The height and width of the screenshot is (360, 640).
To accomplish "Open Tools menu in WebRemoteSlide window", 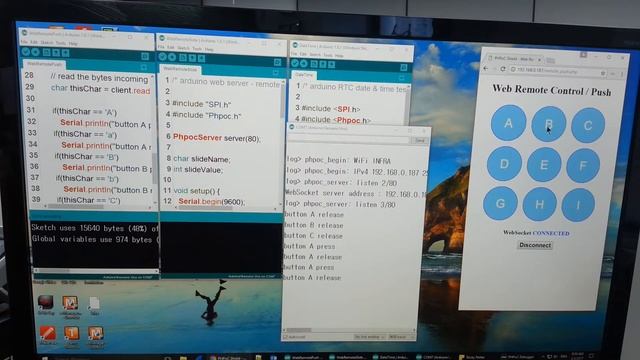I will point(197,49).
